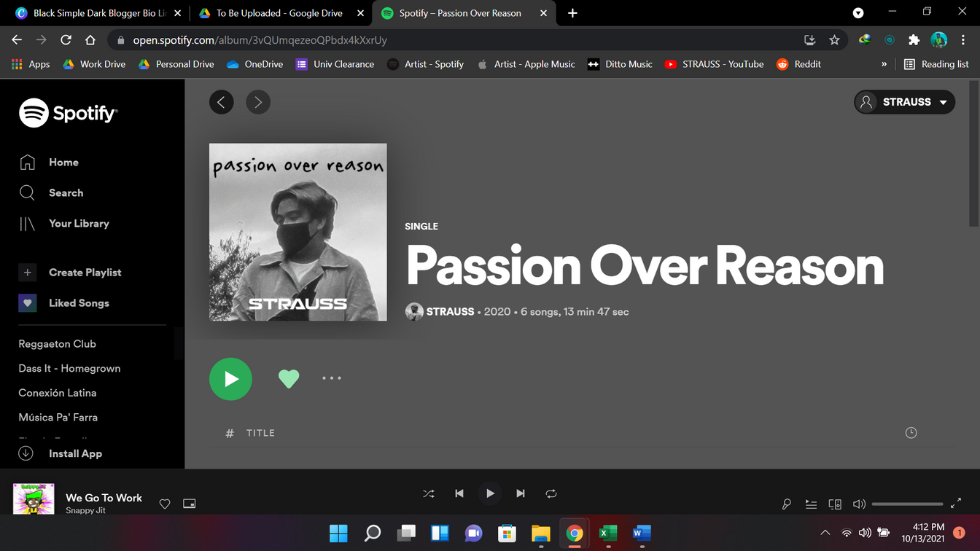This screenshot has width=980, height=551.
Task: Open Your Library
Action: coord(64,224)
